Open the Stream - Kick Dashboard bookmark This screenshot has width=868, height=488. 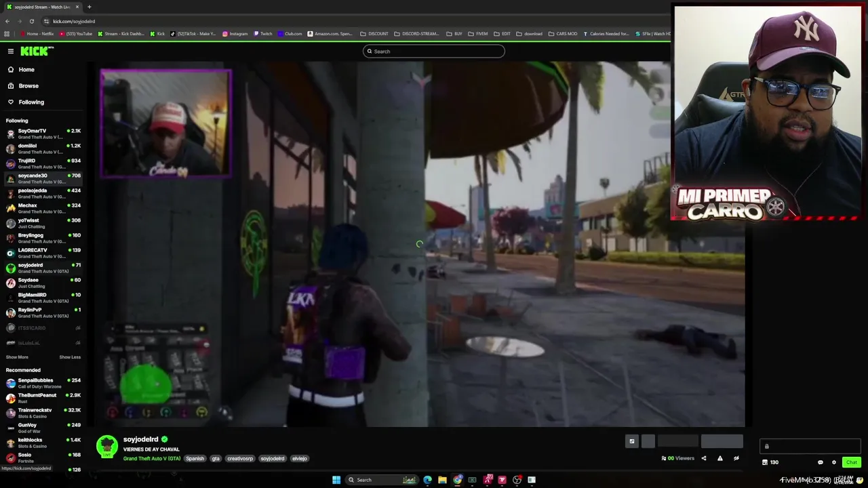(x=122, y=33)
